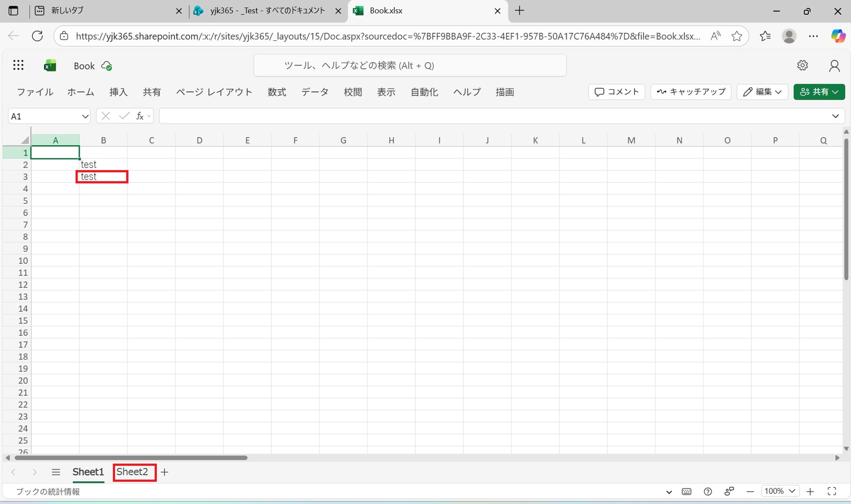Image resolution: width=851 pixels, height=504 pixels.
Task: Click the Excel logo icon beside Book
Action: 50,66
